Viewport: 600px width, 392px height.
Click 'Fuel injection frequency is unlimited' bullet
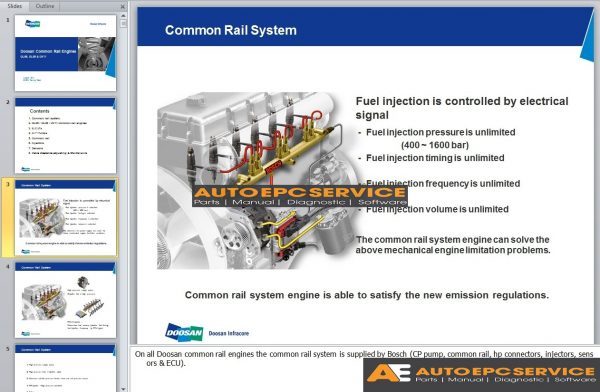click(x=443, y=183)
